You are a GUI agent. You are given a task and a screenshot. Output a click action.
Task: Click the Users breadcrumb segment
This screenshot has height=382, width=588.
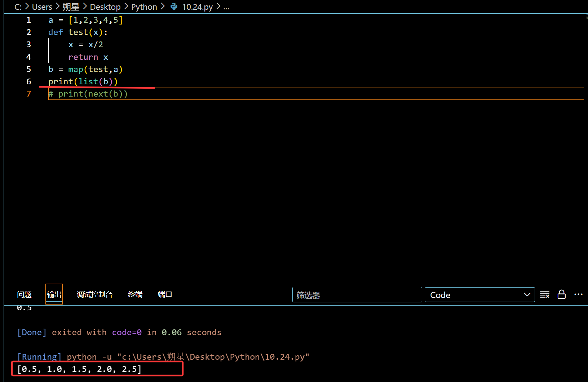click(42, 7)
